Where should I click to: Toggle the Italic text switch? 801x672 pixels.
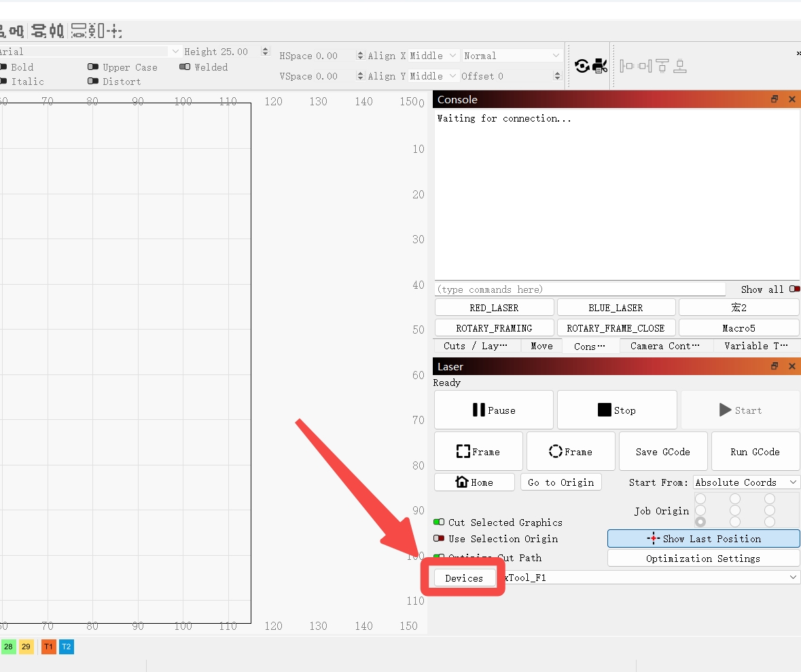3,82
